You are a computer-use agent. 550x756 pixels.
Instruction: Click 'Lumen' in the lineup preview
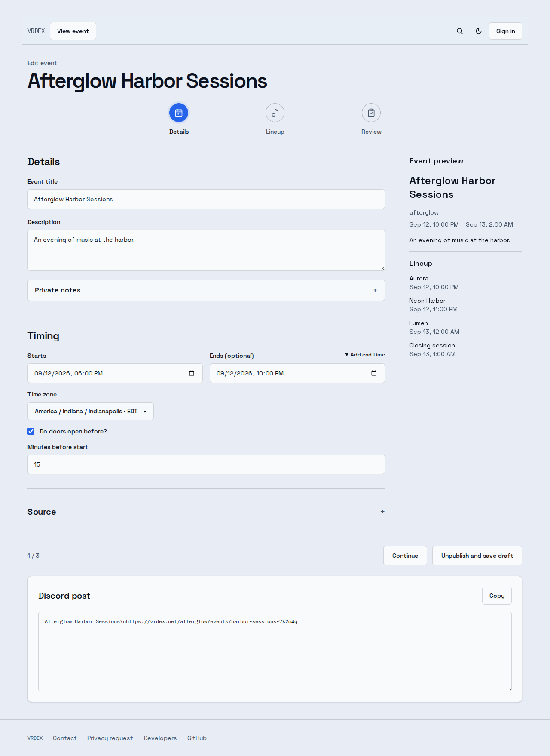click(x=419, y=323)
